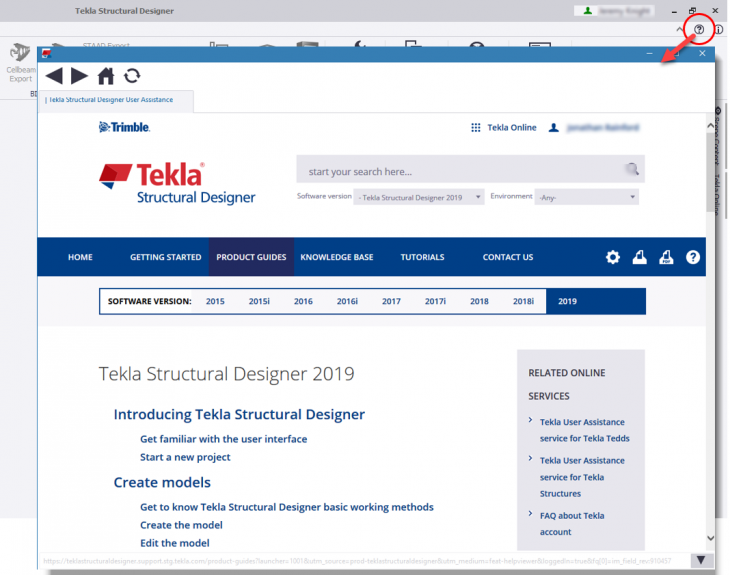Open the Create models heading link
The image size is (730, 575).
[x=162, y=482]
